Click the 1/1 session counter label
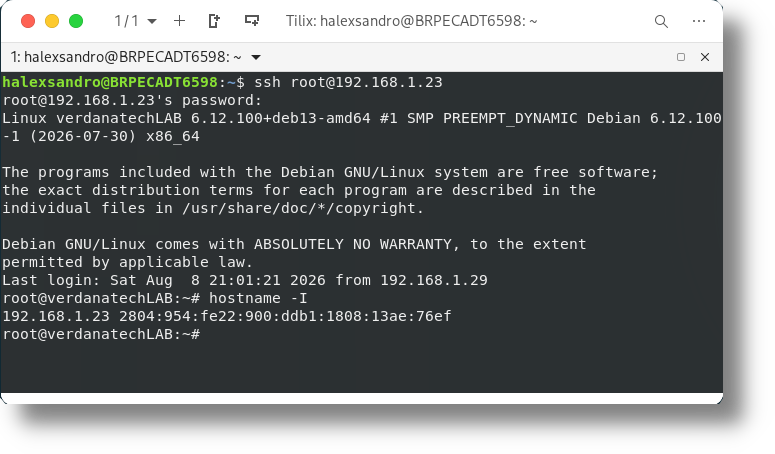 pyautogui.click(x=127, y=21)
